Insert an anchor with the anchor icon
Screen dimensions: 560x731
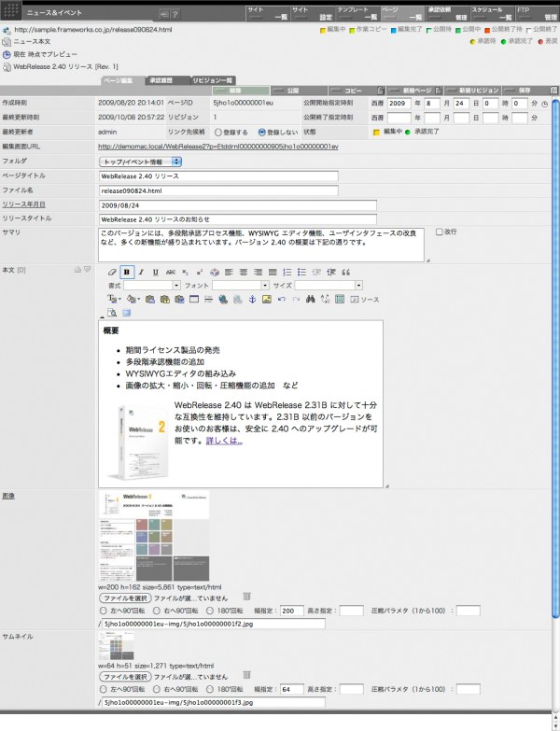pyautogui.click(x=251, y=299)
